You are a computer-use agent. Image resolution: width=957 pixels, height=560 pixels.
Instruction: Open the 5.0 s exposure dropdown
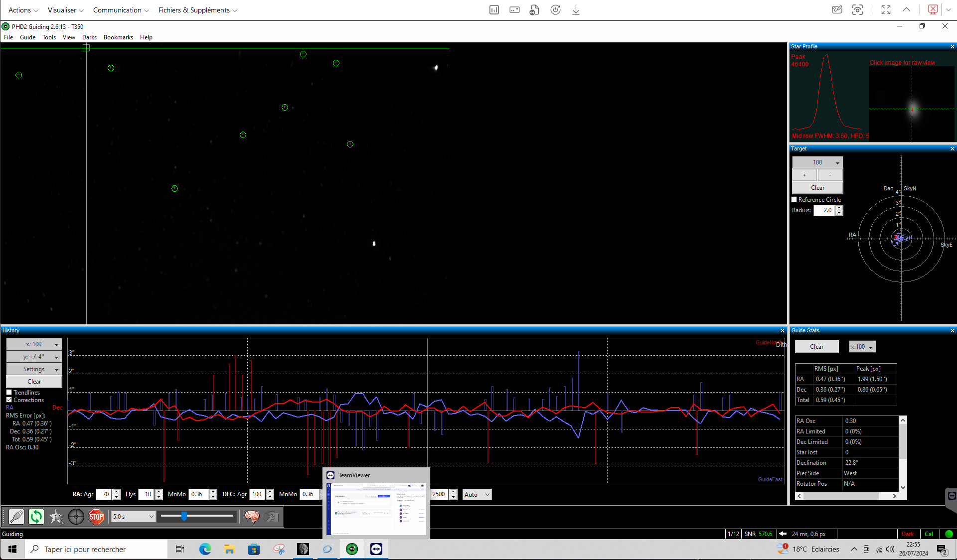[133, 517]
